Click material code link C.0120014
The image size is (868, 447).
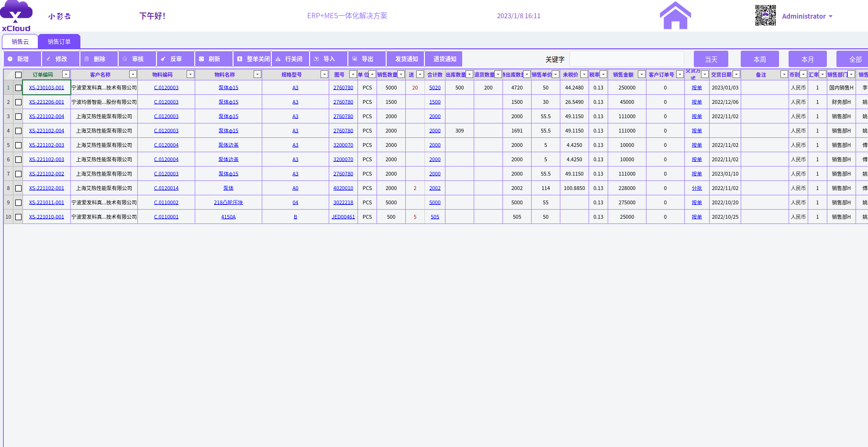tap(166, 188)
